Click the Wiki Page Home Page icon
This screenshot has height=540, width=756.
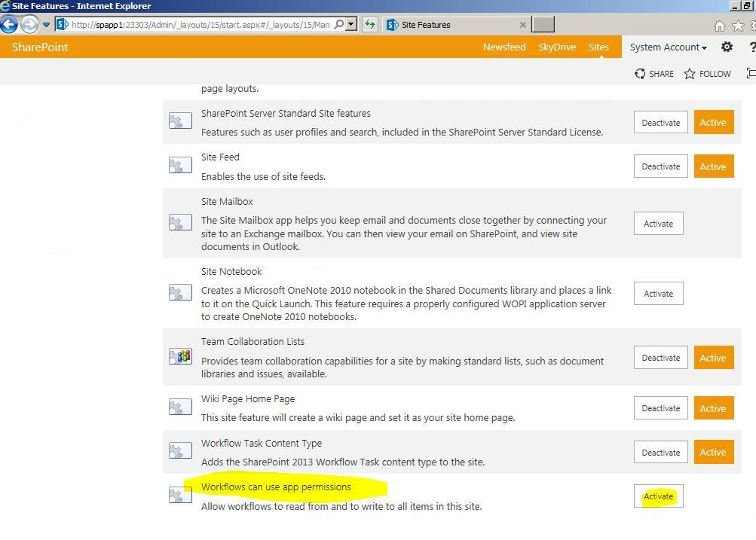[180, 407]
